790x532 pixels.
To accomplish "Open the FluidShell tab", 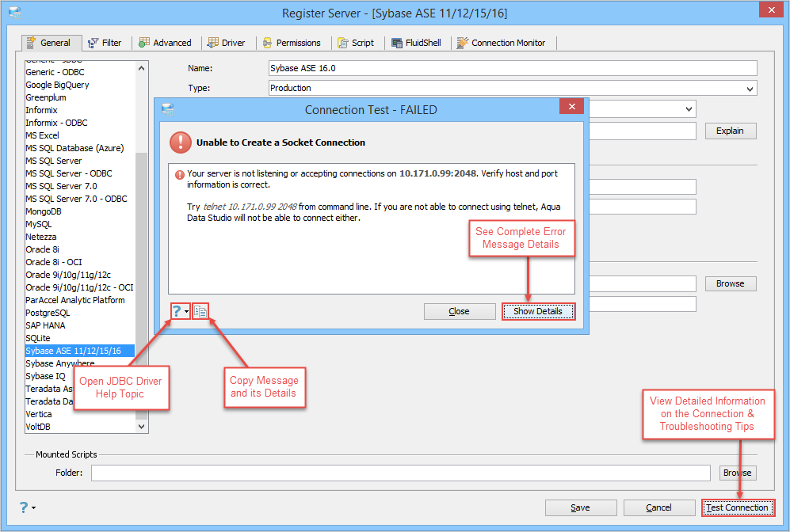I will (417, 43).
